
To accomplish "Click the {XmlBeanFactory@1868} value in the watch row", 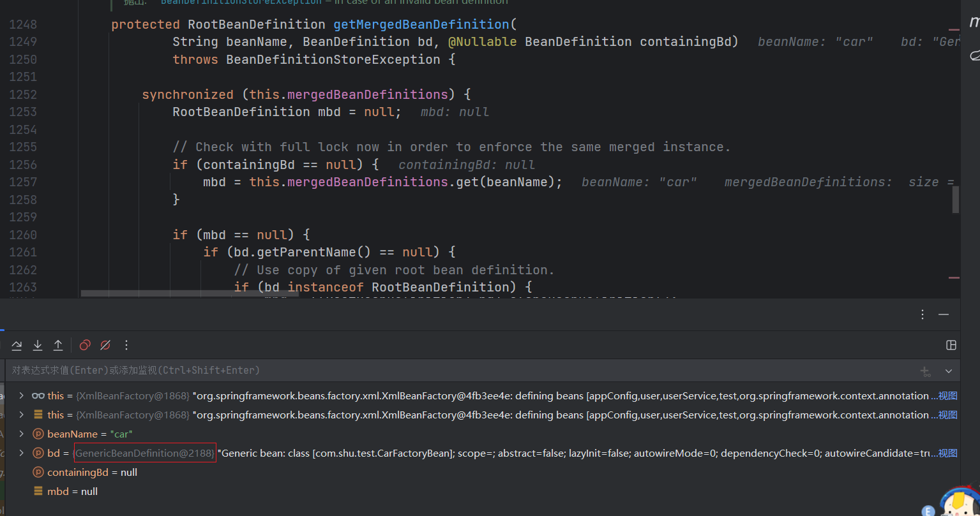I will tap(133, 395).
